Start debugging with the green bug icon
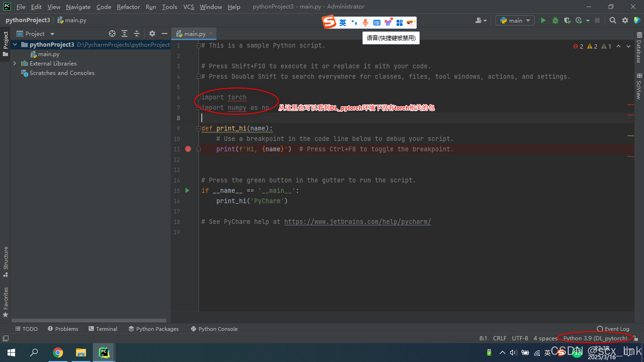This screenshot has width=644, height=362. 555,20
